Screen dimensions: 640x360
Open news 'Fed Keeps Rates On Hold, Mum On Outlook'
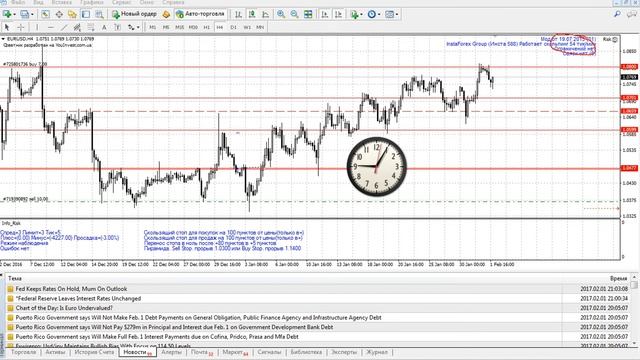point(71,289)
